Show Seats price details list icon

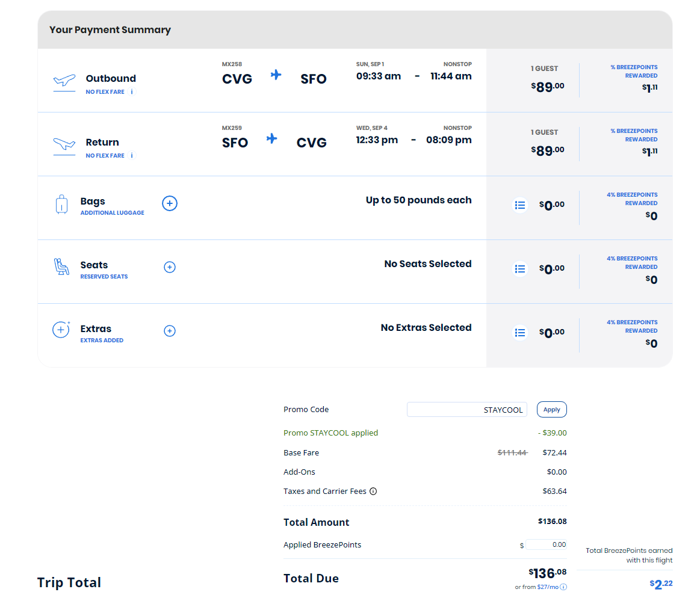[x=520, y=269]
